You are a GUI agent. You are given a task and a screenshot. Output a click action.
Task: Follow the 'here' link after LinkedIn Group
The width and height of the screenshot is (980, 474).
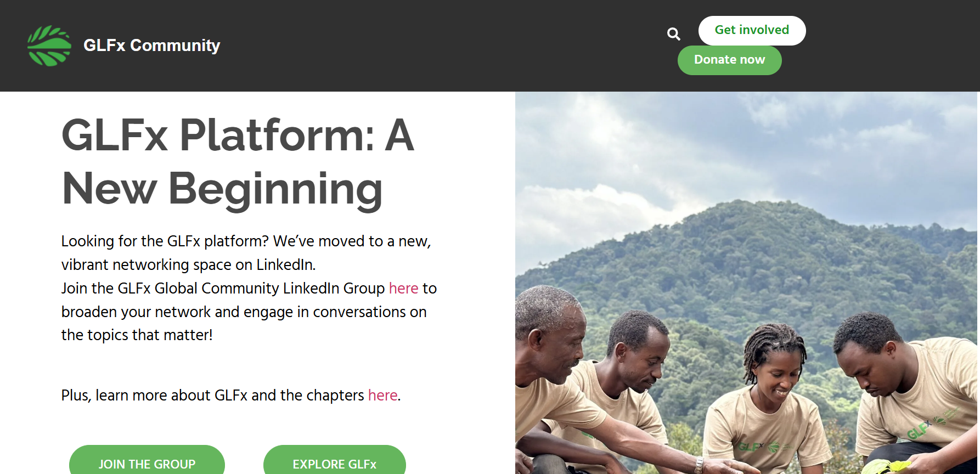point(403,289)
